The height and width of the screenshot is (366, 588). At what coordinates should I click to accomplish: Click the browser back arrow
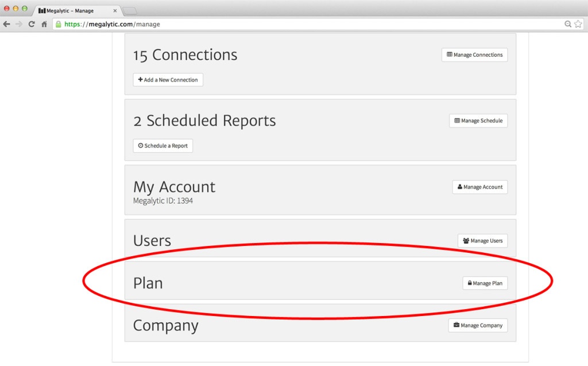[7, 24]
